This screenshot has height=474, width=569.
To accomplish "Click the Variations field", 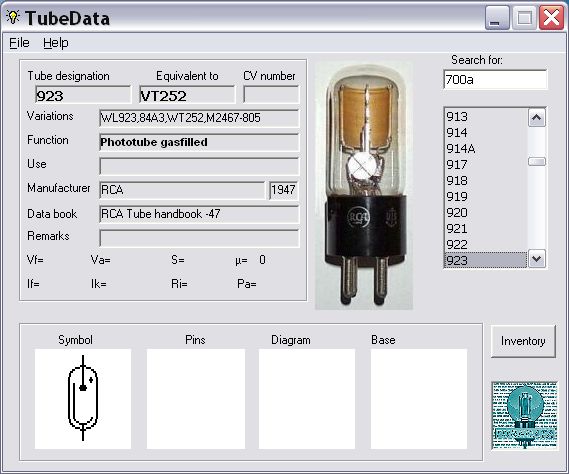I will (199, 118).
